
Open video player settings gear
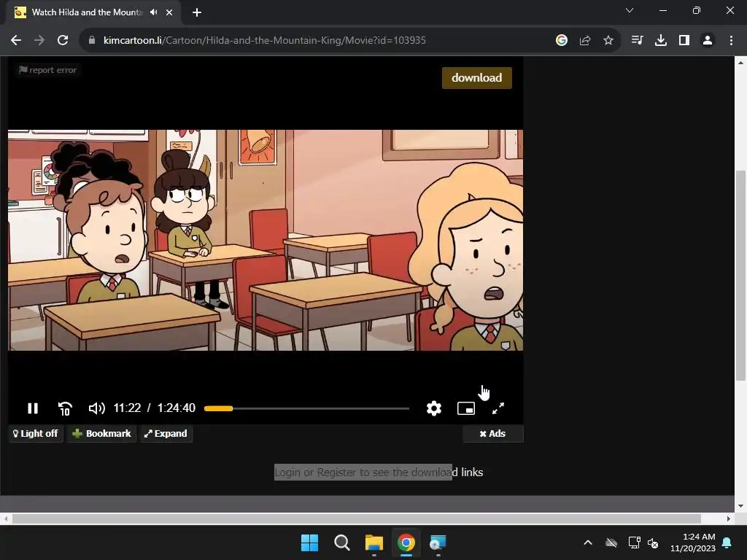click(x=433, y=408)
